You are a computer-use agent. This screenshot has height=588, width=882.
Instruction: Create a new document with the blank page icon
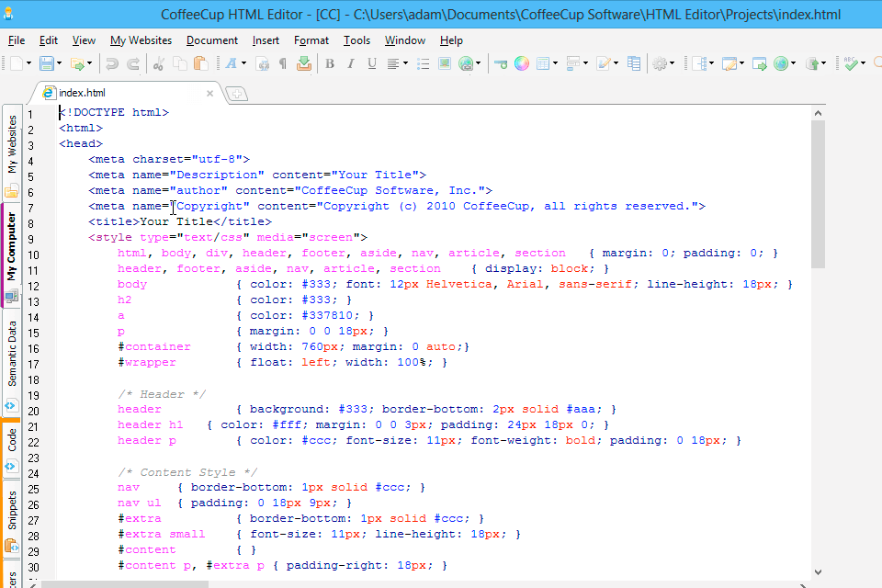point(17,63)
